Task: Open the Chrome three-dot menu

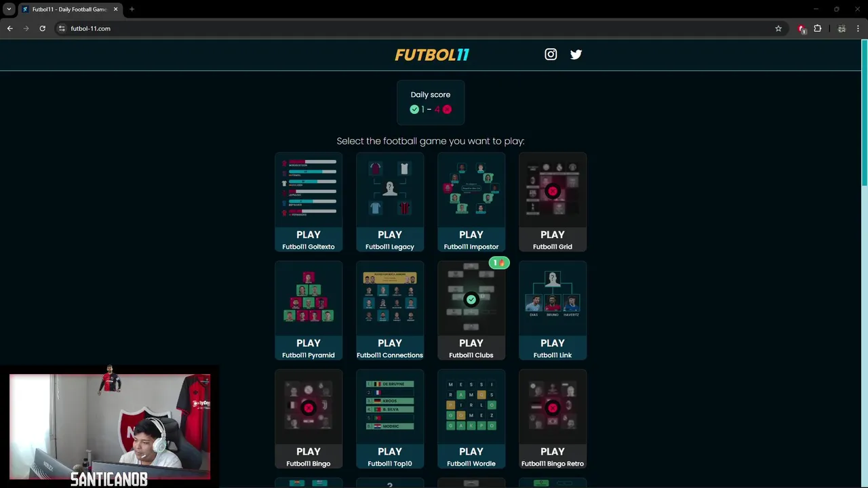Action: click(x=858, y=28)
